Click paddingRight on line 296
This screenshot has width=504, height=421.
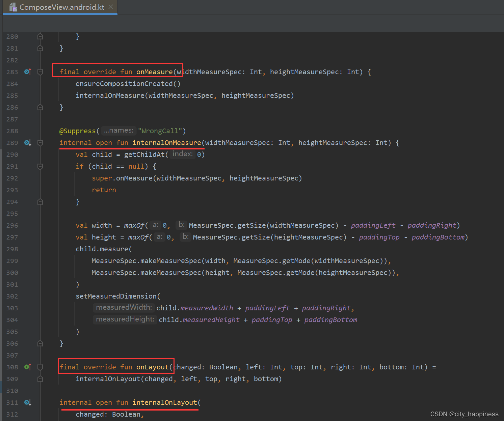(x=432, y=225)
